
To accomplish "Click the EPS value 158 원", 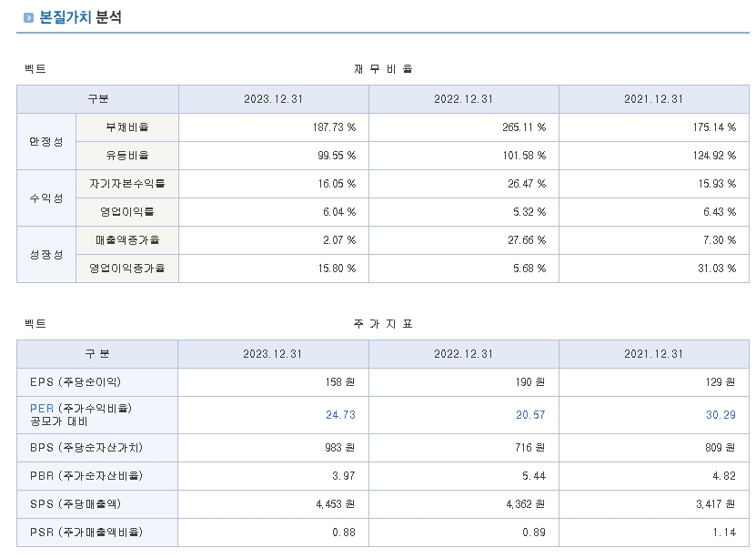I will (340, 382).
